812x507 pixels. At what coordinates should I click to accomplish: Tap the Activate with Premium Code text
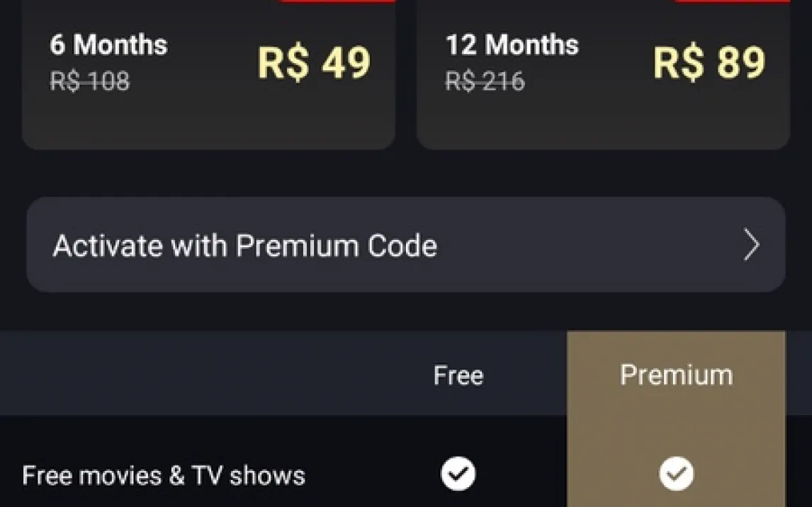(244, 246)
